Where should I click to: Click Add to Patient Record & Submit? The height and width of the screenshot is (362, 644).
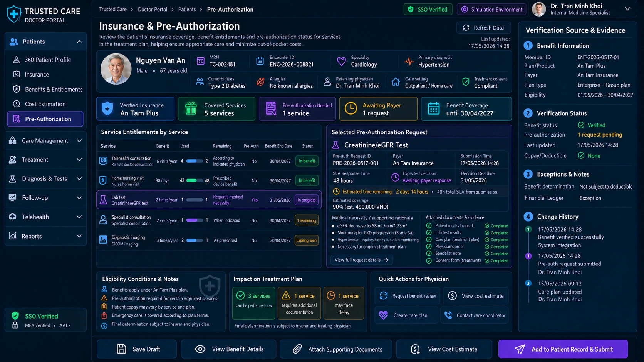click(563, 349)
